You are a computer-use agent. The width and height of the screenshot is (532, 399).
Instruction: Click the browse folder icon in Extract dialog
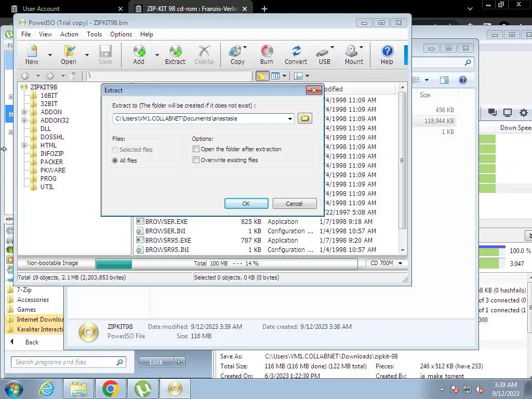tap(304, 118)
